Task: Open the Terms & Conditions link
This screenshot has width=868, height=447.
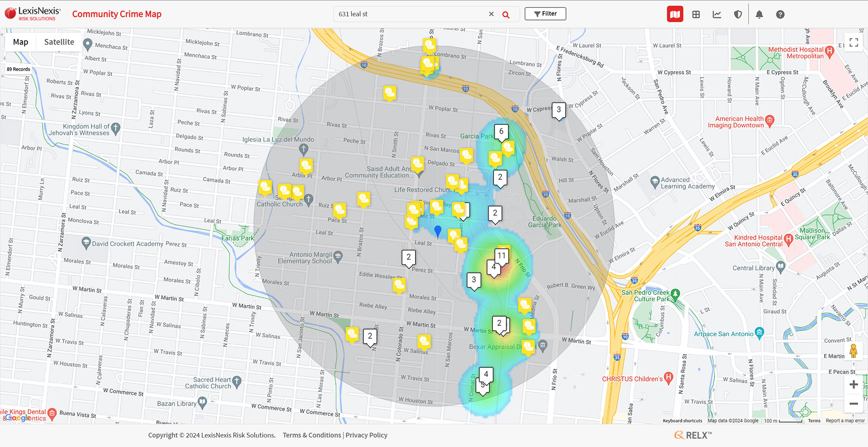Action: click(311, 435)
